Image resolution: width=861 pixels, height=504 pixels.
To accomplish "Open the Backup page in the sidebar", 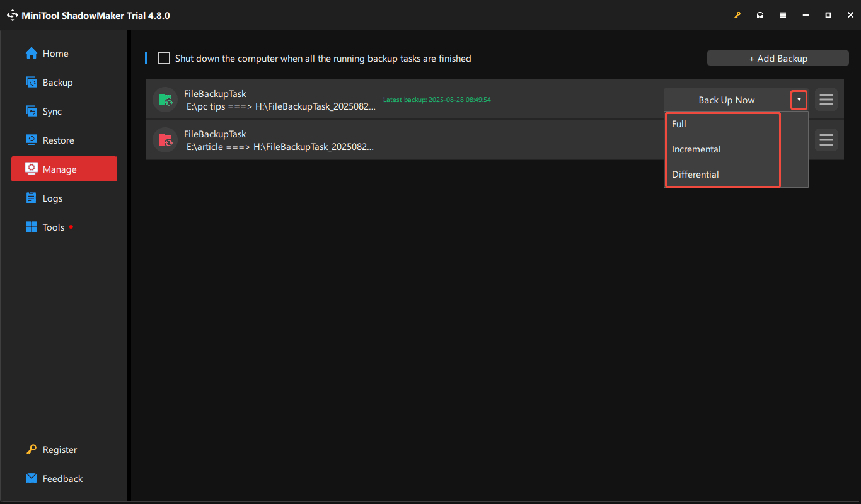I will (x=64, y=83).
